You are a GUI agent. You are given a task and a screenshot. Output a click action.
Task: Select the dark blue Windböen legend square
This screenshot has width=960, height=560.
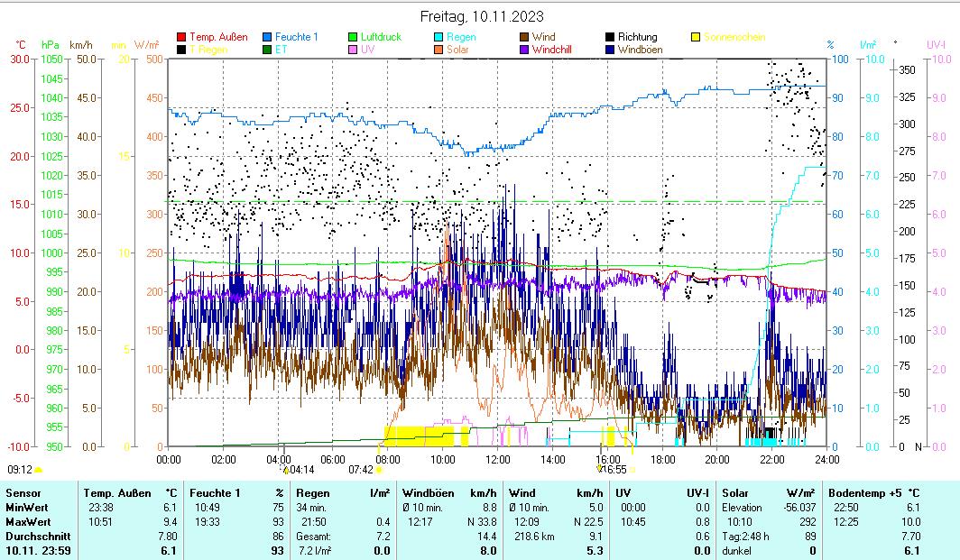(x=610, y=50)
